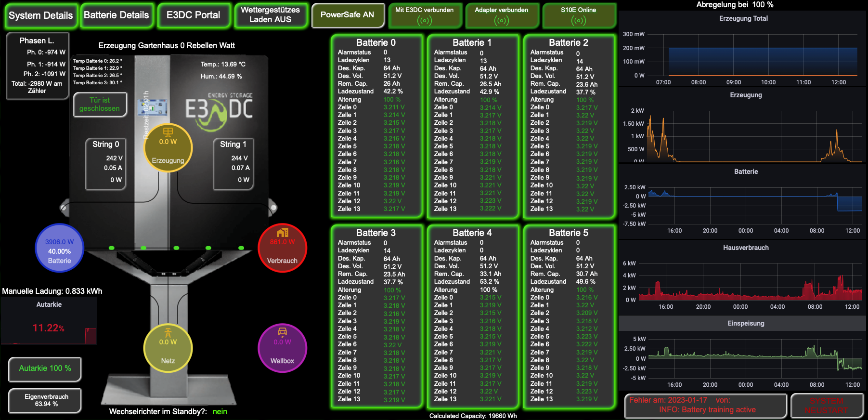Viewport: 868px width, 420px height.
Task: Click Batterie 1 Alterung 100 % value
Action: tap(489, 100)
